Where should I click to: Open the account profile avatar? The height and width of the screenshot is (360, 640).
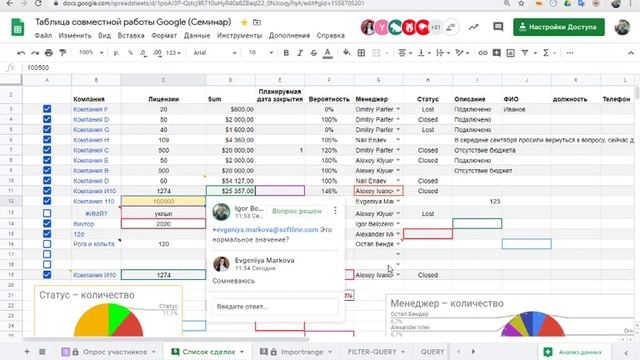click(622, 27)
